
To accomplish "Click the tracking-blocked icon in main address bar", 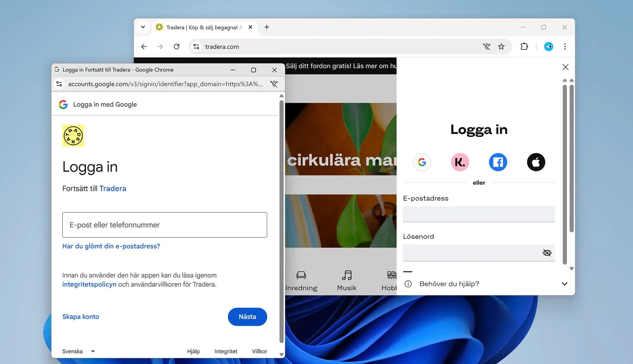I will (486, 46).
